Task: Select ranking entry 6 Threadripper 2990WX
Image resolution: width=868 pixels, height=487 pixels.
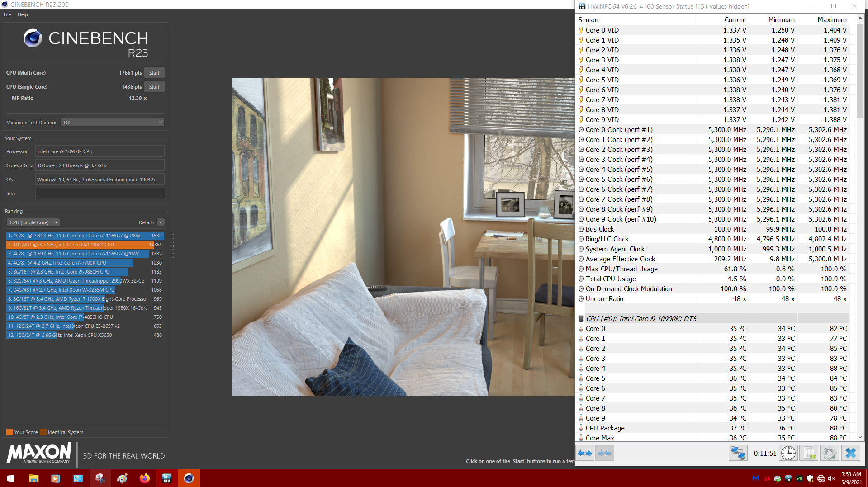Action: pos(85,281)
